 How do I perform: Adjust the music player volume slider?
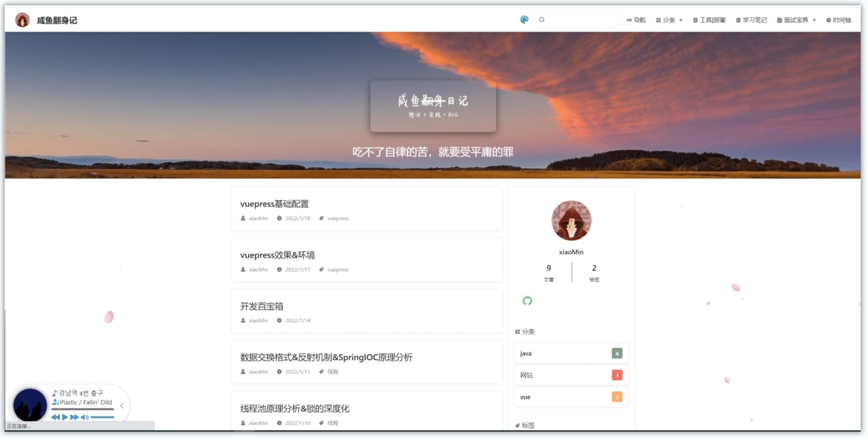point(103,418)
